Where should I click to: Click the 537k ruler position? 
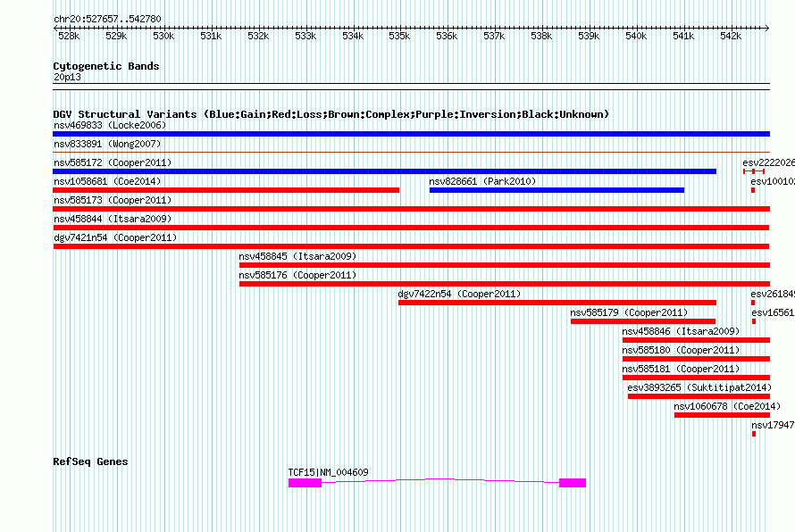(x=494, y=36)
